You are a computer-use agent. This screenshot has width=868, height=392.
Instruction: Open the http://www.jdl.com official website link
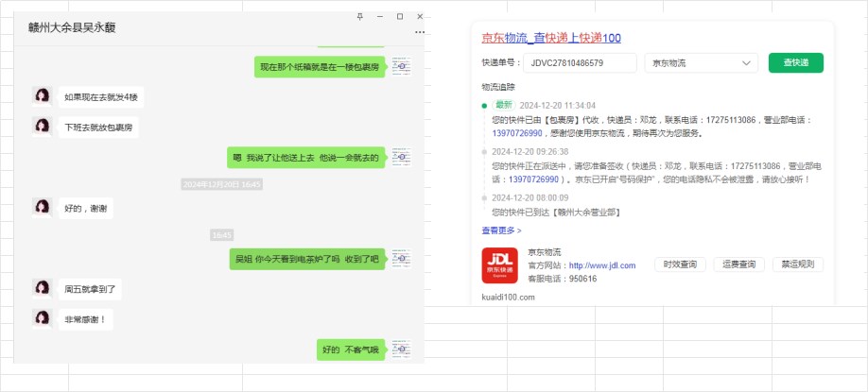(x=602, y=265)
